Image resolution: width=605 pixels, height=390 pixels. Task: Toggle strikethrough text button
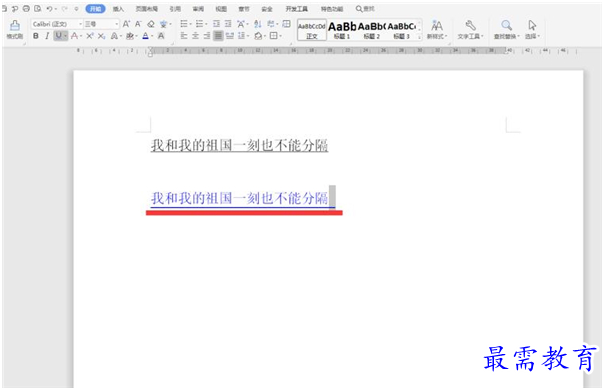pyautogui.click(x=74, y=36)
